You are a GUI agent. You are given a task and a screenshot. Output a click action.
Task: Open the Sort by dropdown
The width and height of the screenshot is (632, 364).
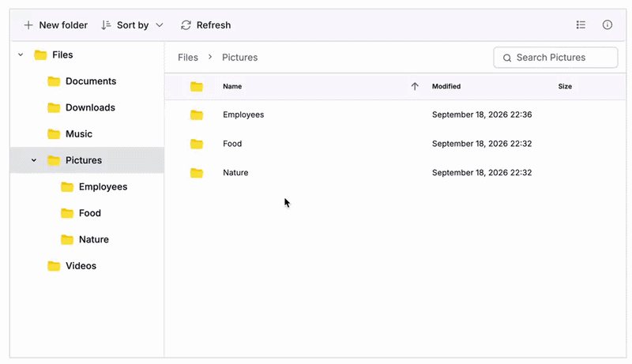pos(132,25)
